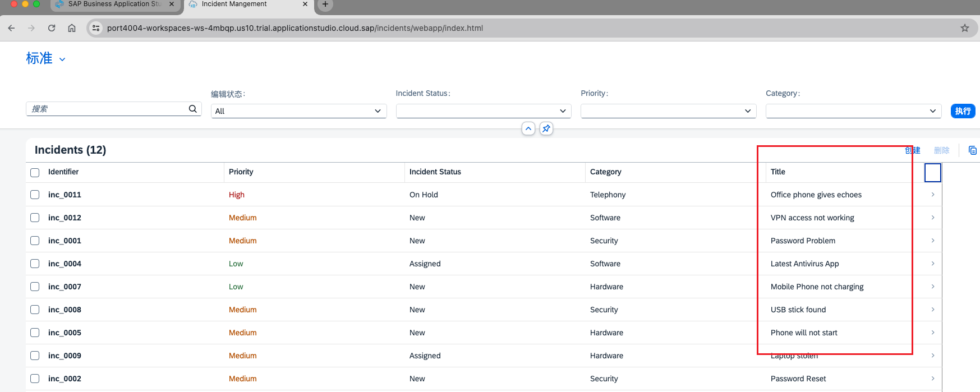Expand the Incident Status filter dropdown
980x392 pixels.
tap(562, 111)
